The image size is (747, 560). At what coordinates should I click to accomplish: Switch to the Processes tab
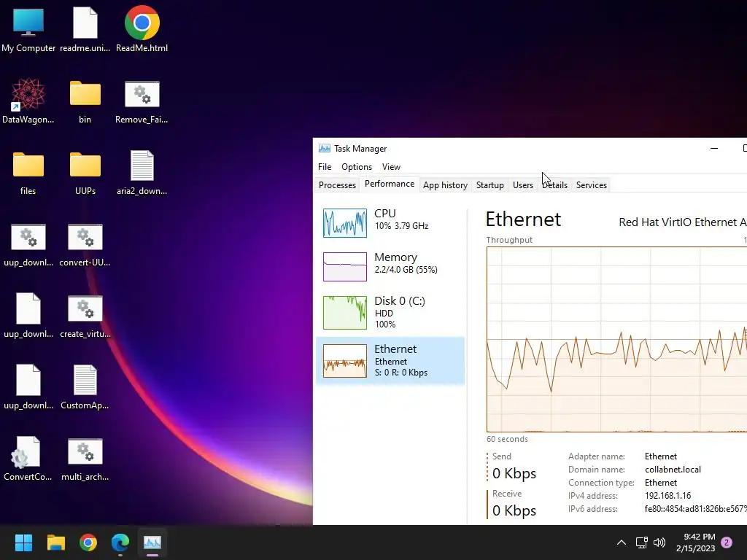[337, 185]
